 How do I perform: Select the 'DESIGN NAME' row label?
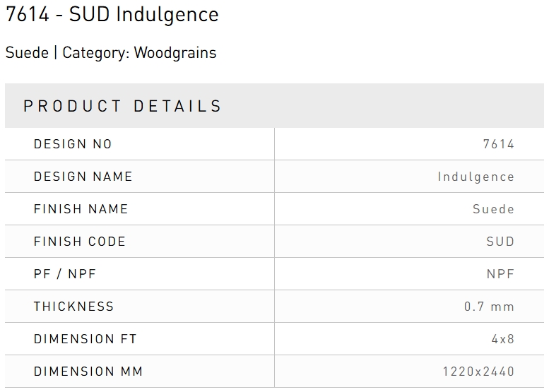tap(83, 177)
